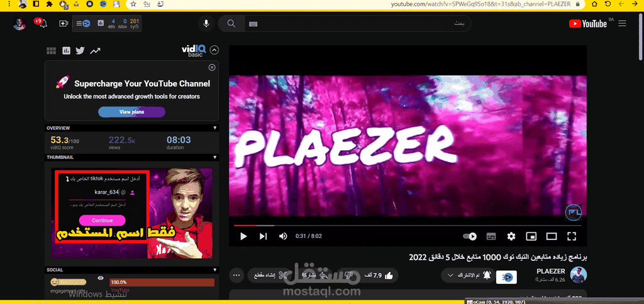Collapse the OVERVIEW section triangle

[214, 128]
